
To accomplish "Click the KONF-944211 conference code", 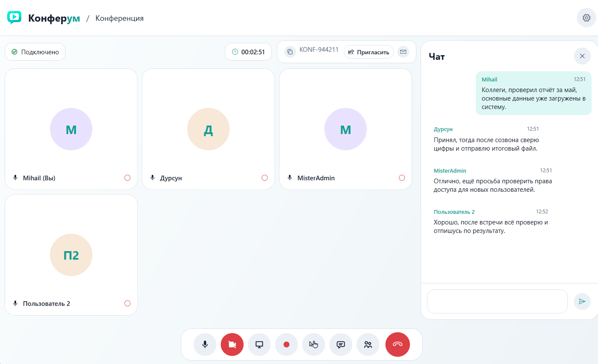I will click(x=319, y=50).
